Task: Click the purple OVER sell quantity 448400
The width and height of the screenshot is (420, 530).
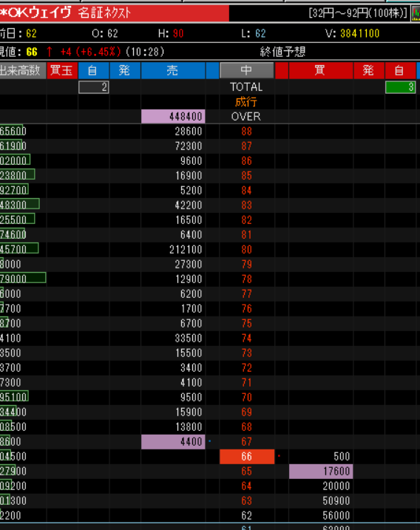Action: (x=173, y=116)
